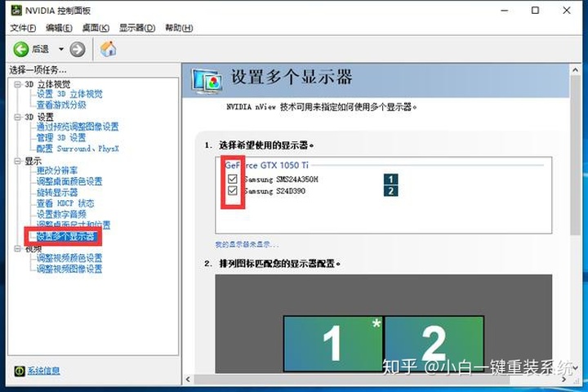The height and width of the screenshot is (392, 588).
Task: Toggle the Samsung SMS24A350H display checkbox
Action: tap(233, 179)
